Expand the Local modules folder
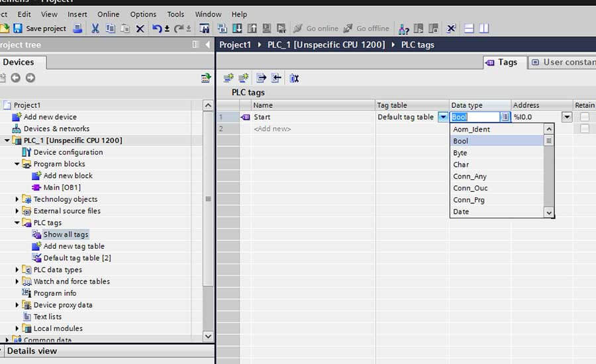Viewport: 596px width, 364px height. [17, 328]
